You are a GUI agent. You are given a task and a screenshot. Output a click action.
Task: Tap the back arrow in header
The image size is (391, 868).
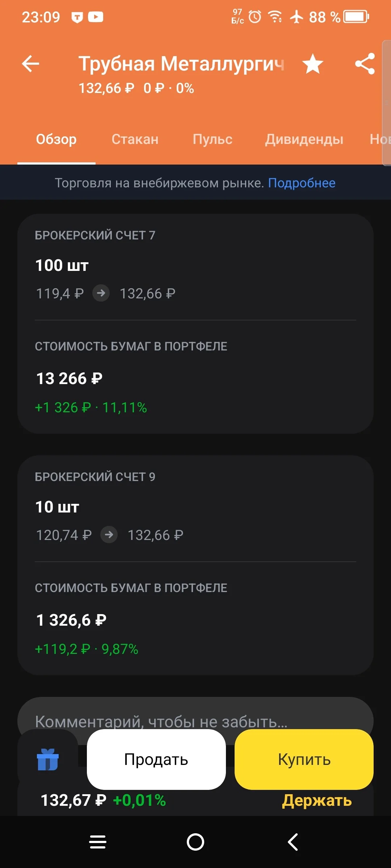click(x=30, y=64)
